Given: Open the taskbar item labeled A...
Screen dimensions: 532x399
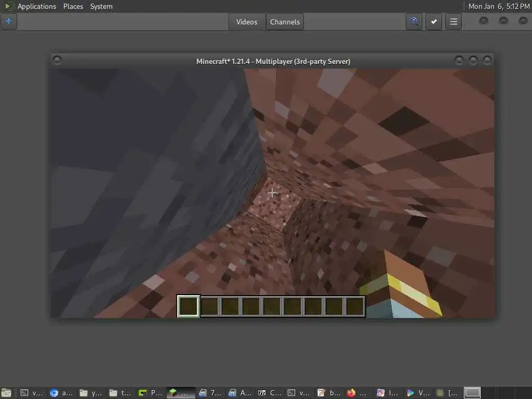Looking at the screenshot, I should click(x=240, y=393).
